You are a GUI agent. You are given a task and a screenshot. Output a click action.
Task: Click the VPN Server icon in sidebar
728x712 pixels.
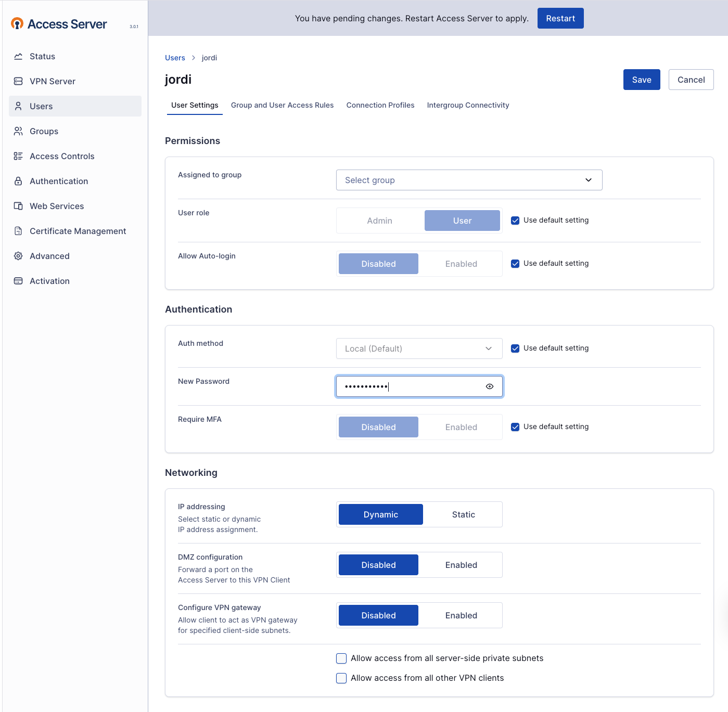18,81
